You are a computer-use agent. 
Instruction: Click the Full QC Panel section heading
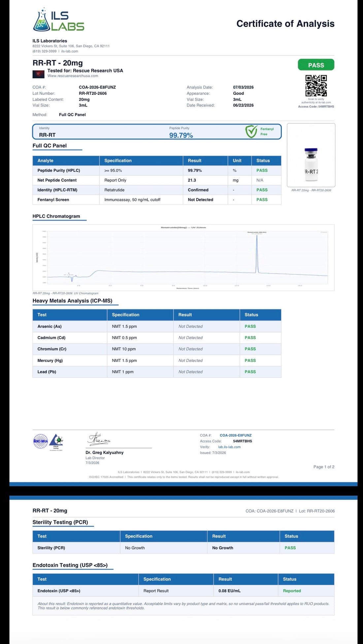tap(49, 146)
